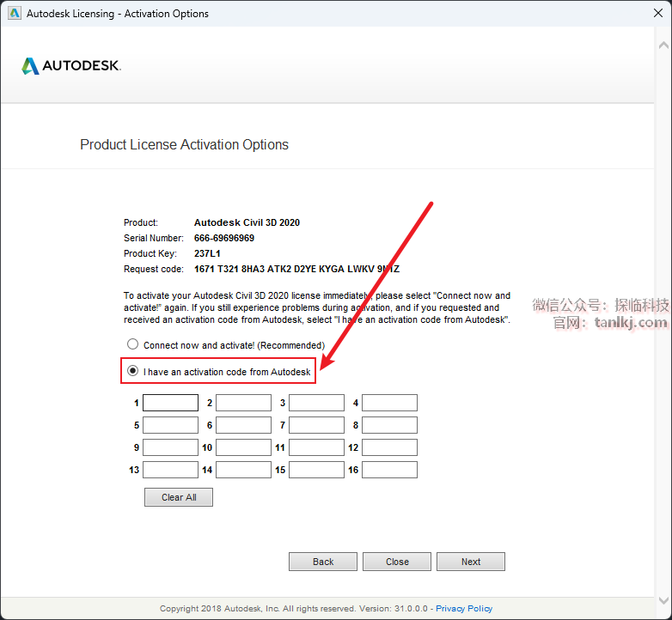Open the Privacy Policy link

(464, 609)
